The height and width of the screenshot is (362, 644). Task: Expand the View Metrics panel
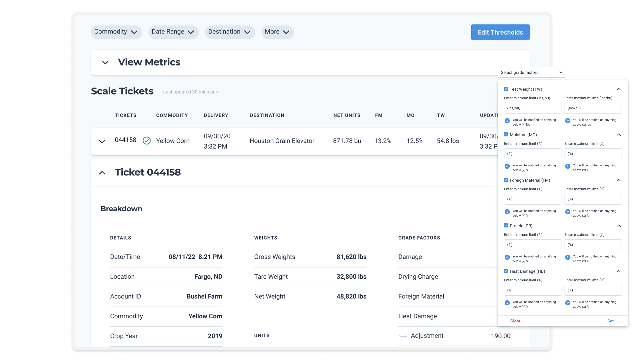pyautogui.click(x=105, y=63)
